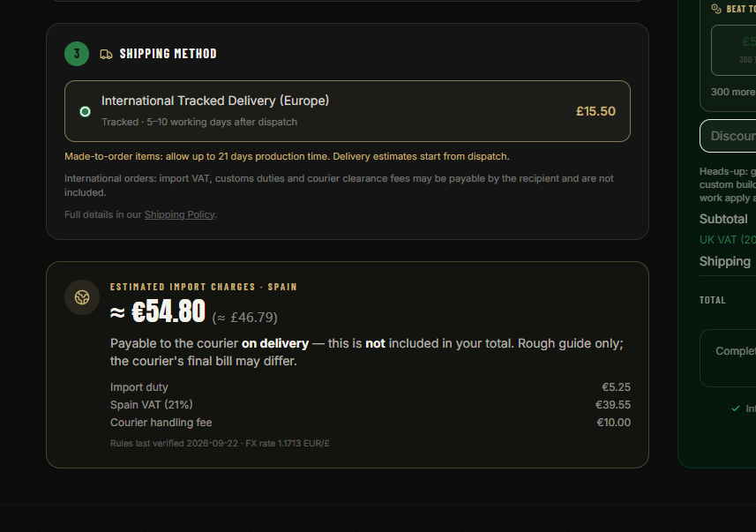Click the green step 3 badge
This screenshot has width=756, height=532.
point(77,54)
